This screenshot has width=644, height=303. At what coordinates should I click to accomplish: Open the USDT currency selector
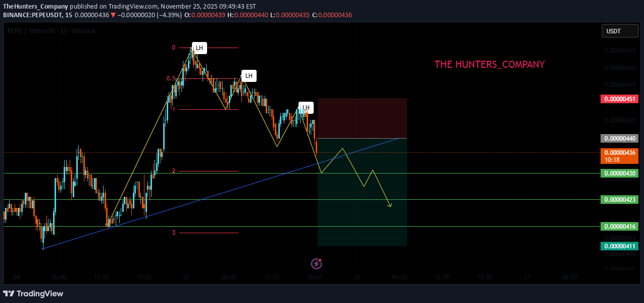[620, 30]
